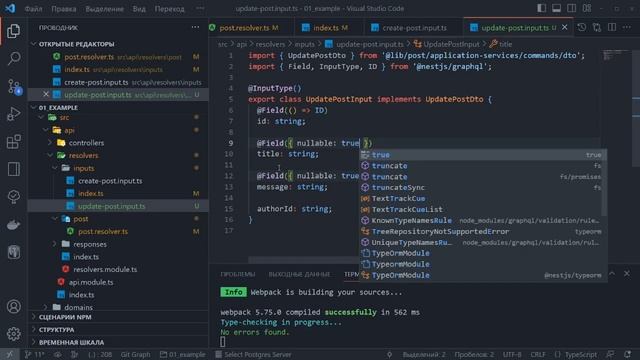Viewport: 640px width, 360px height.
Task: Close the bottom terminal panel
Action: 627,273
